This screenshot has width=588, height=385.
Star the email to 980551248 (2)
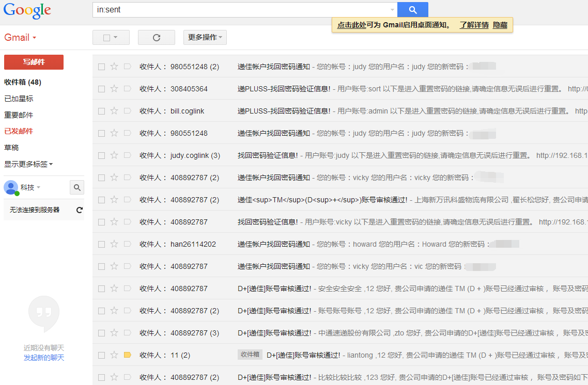[114, 67]
